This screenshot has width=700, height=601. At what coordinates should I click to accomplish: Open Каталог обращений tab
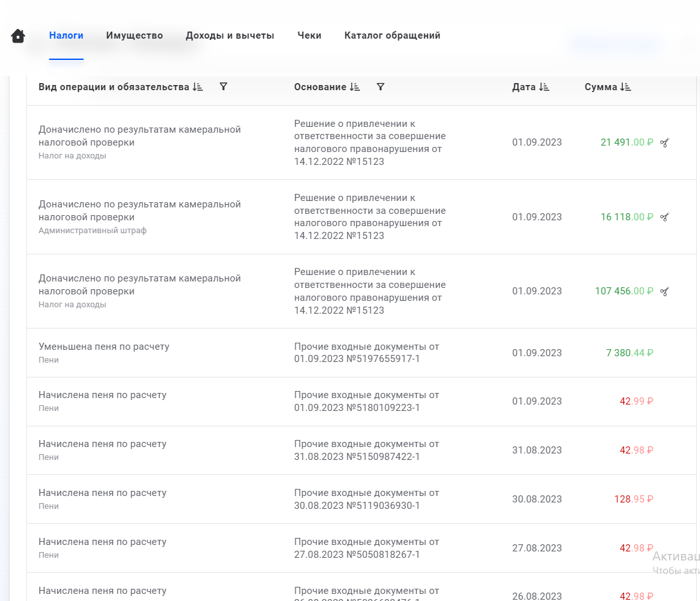[x=392, y=35]
